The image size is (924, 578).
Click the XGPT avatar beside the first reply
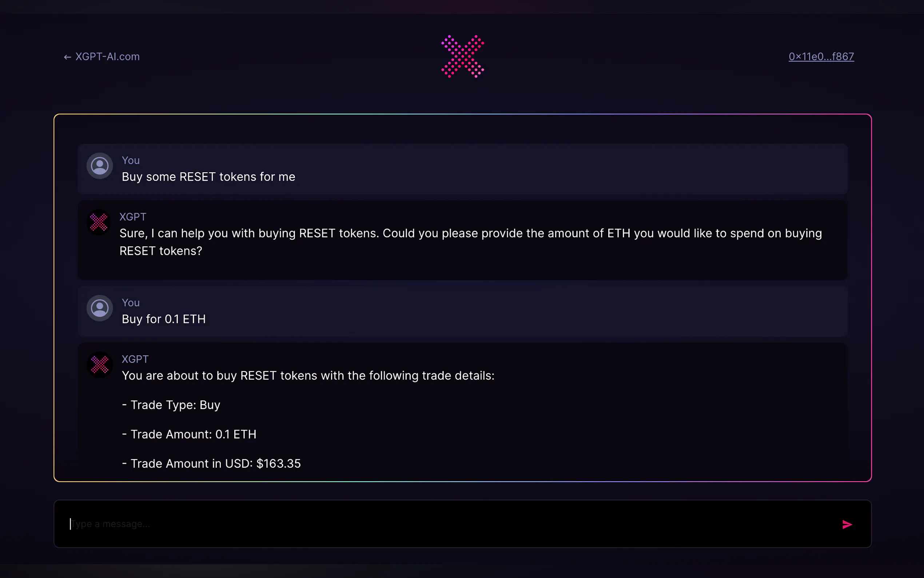pyautogui.click(x=99, y=222)
